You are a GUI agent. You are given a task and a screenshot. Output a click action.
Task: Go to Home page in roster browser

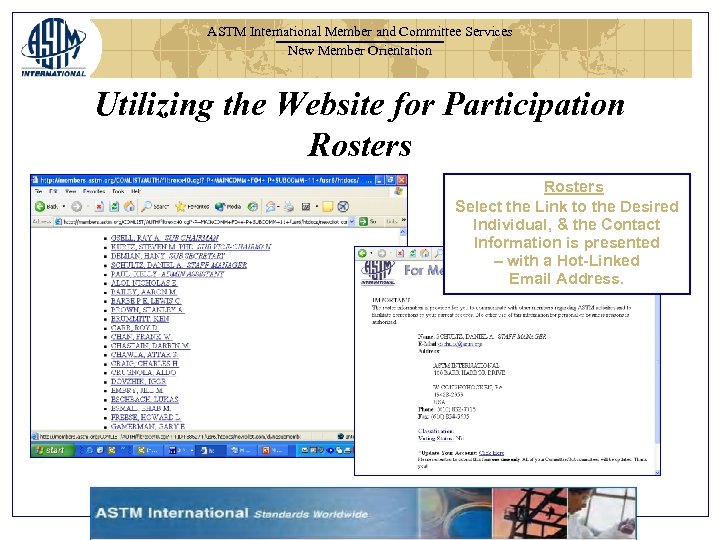coord(129,207)
